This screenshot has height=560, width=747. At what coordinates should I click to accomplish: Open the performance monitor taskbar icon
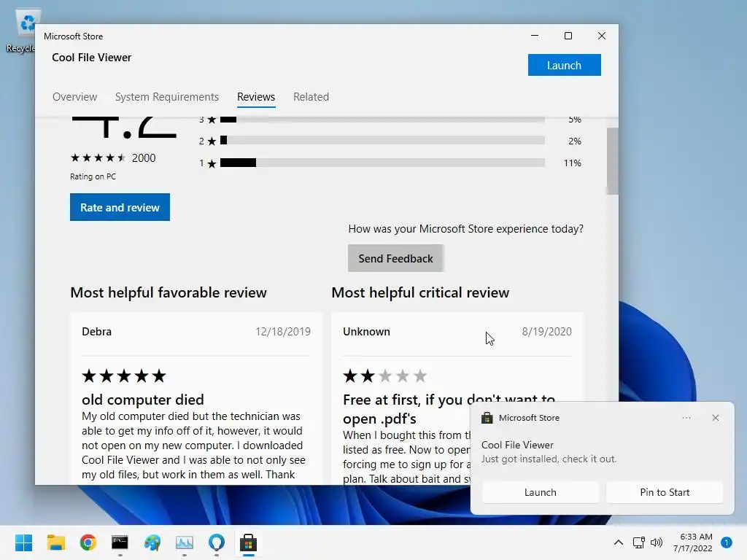(185, 542)
